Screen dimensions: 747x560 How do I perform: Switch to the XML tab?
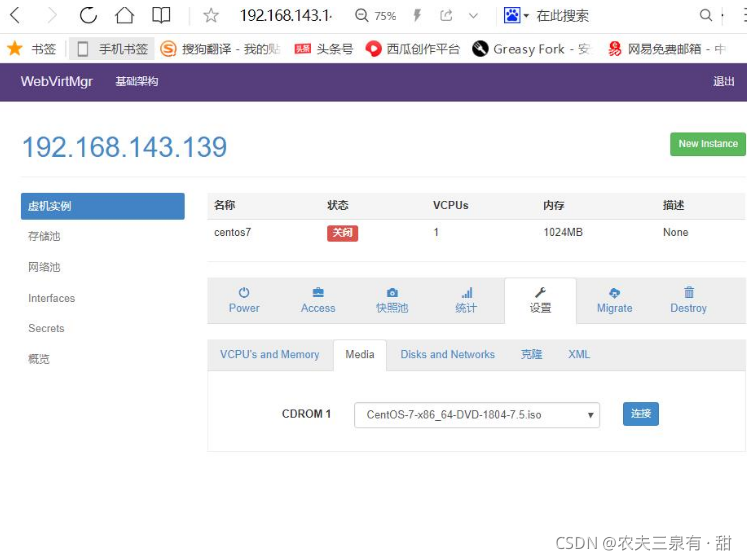tap(579, 355)
